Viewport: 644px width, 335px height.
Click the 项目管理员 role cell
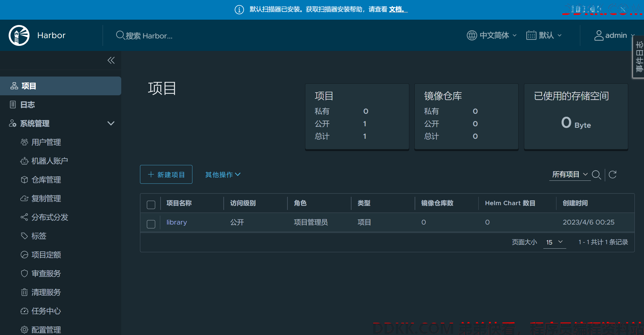311,222
